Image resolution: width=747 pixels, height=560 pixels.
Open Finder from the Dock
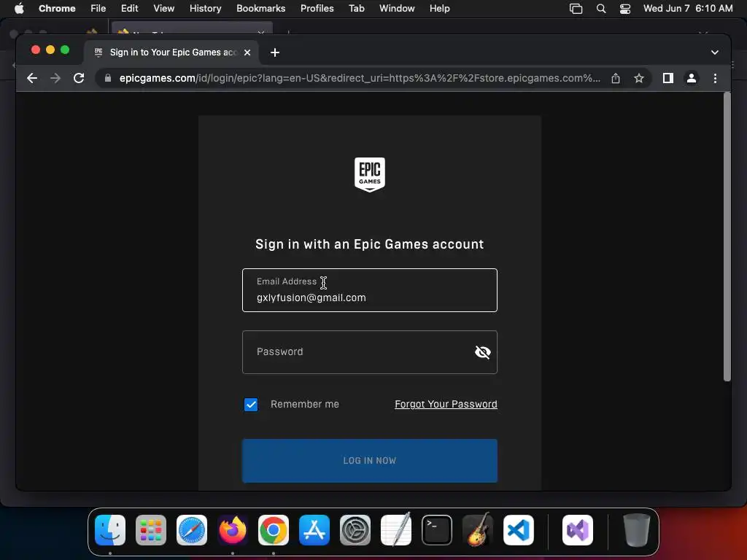(110, 530)
